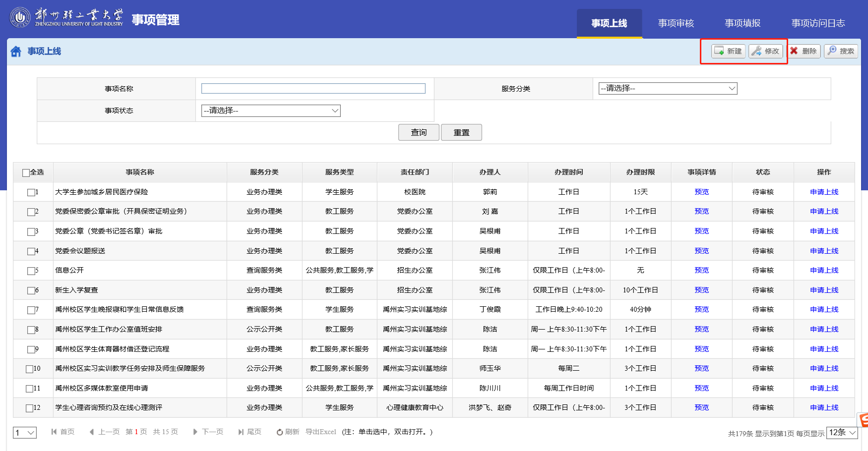Click the 删除 (delete) red X button
The height and width of the screenshot is (451, 868).
point(804,51)
